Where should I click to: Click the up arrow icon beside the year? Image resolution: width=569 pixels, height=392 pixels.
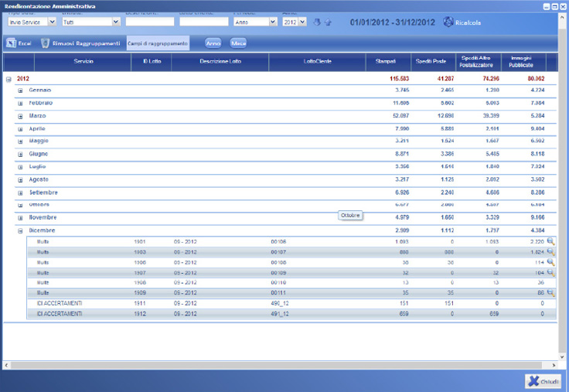(x=328, y=22)
